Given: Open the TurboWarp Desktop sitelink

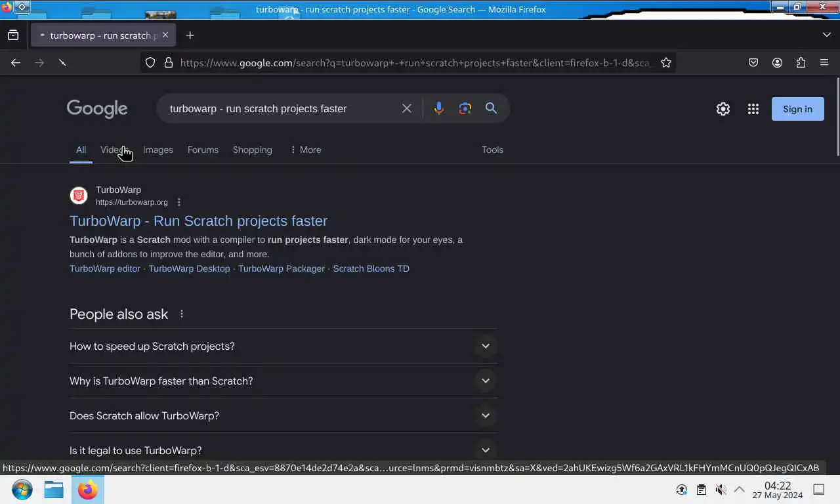Looking at the screenshot, I should (x=189, y=268).
